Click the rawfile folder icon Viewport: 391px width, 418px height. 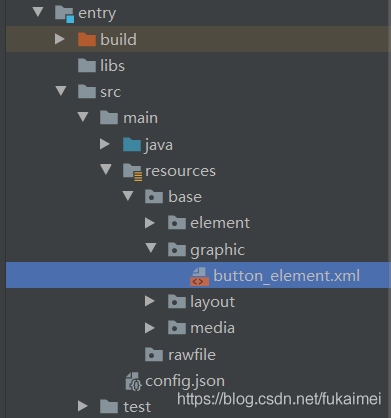pyautogui.click(x=154, y=355)
